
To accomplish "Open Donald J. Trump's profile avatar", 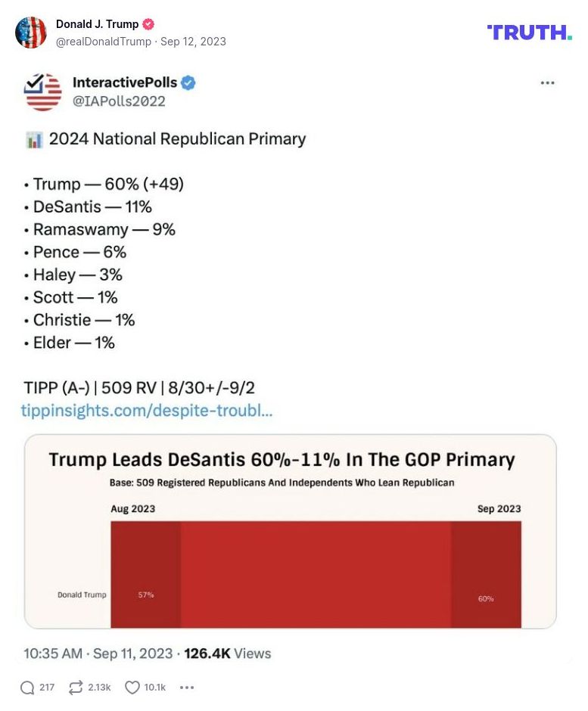I will 31,33.
